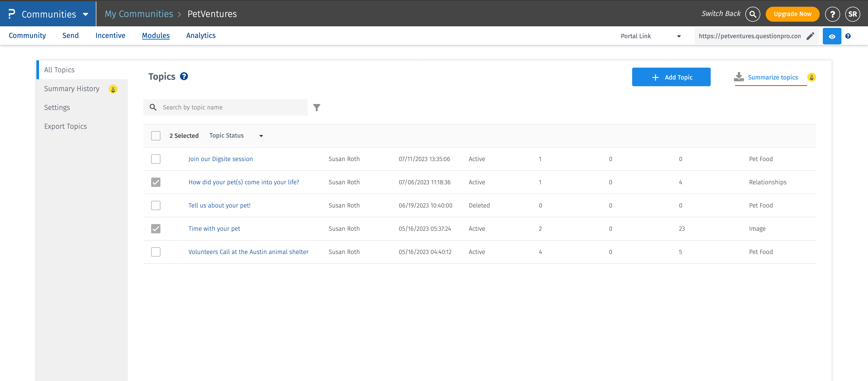Click the pencil icon to edit portal URL
This screenshot has width=868, height=381.
(x=810, y=36)
